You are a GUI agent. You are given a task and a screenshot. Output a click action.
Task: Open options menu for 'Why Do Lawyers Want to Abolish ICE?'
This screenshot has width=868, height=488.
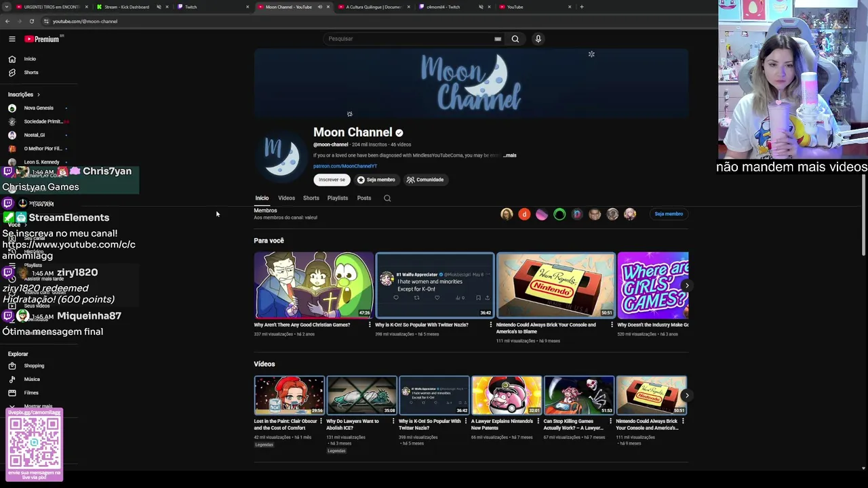393,421
